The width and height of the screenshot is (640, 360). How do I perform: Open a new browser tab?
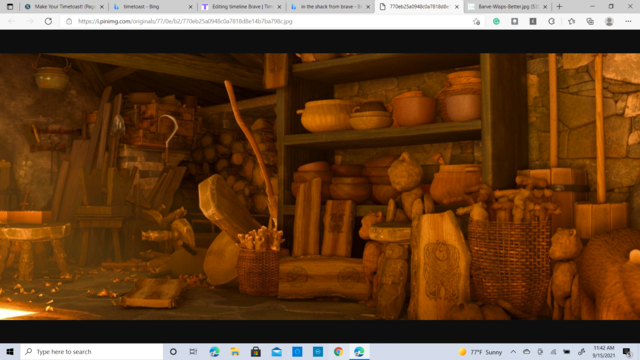click(x=559, y=7)
